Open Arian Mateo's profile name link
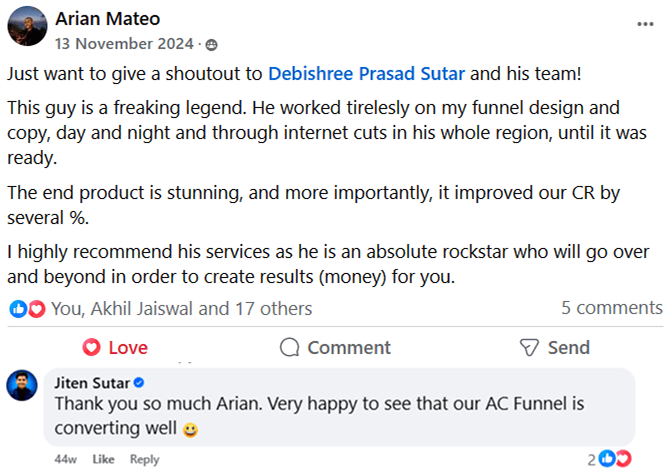 pyautogui.click(x=107, y=19)
